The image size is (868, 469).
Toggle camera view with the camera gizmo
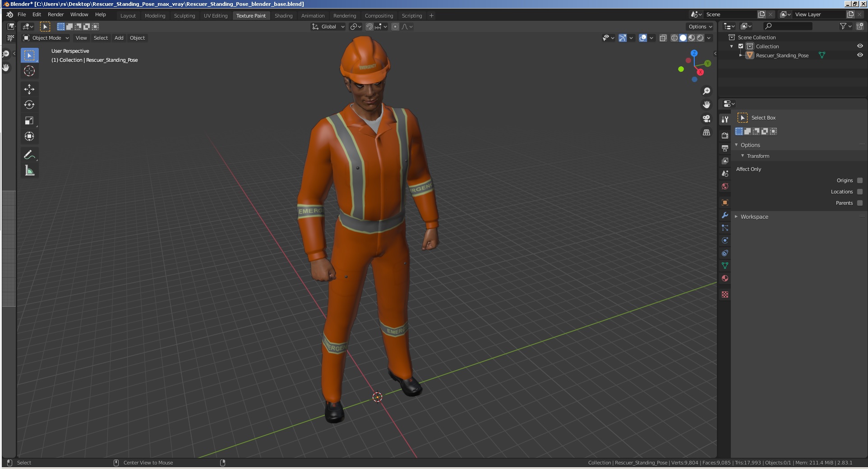click(x=706, y=119)
